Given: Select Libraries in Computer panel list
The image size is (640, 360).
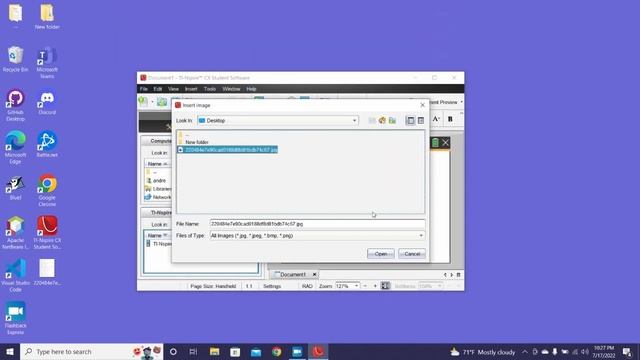Looking at the screenshot, I should (x=158, y=189).
